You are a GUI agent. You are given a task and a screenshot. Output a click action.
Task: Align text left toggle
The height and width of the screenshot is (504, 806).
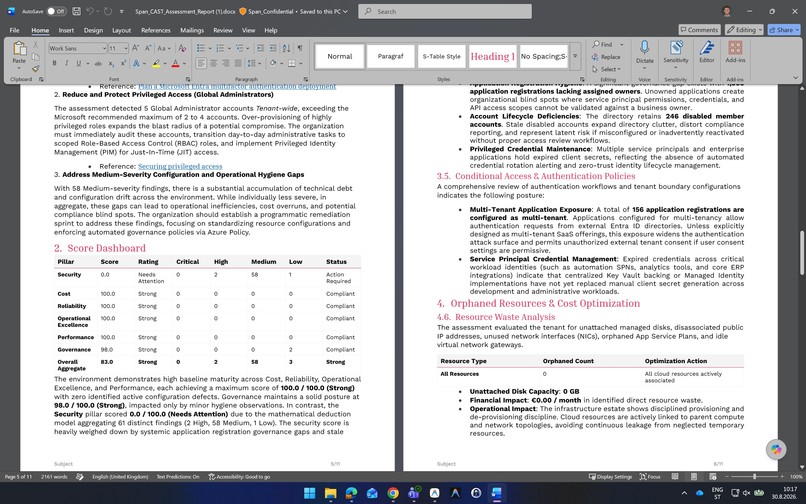click(x=201, y=63)
